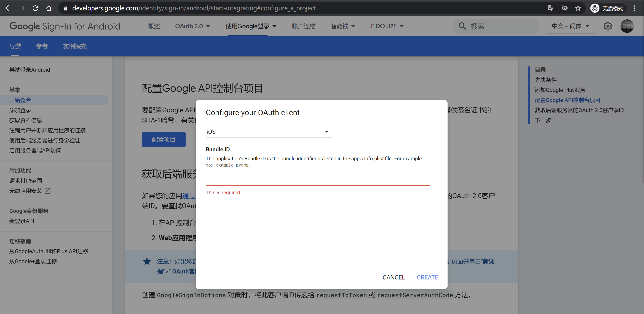Open 获取资料信息 in the sidebar
The width and height of the screenshot is (644, 314).
26,120
